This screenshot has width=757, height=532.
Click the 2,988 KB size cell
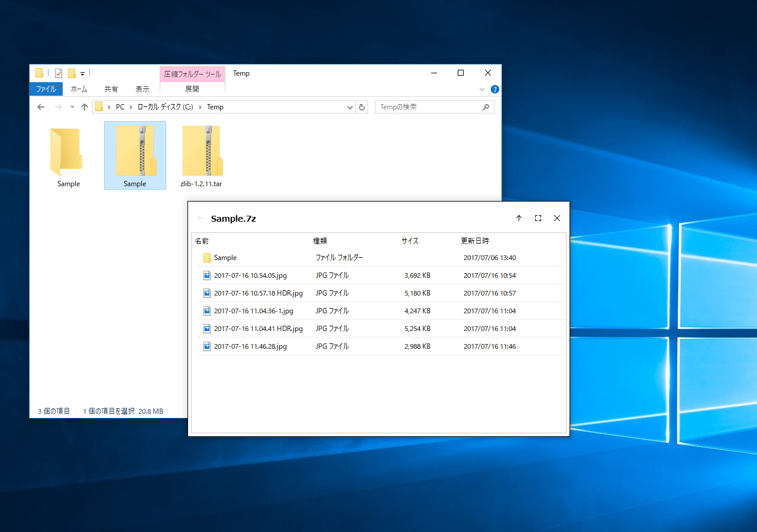click(418, 346)
